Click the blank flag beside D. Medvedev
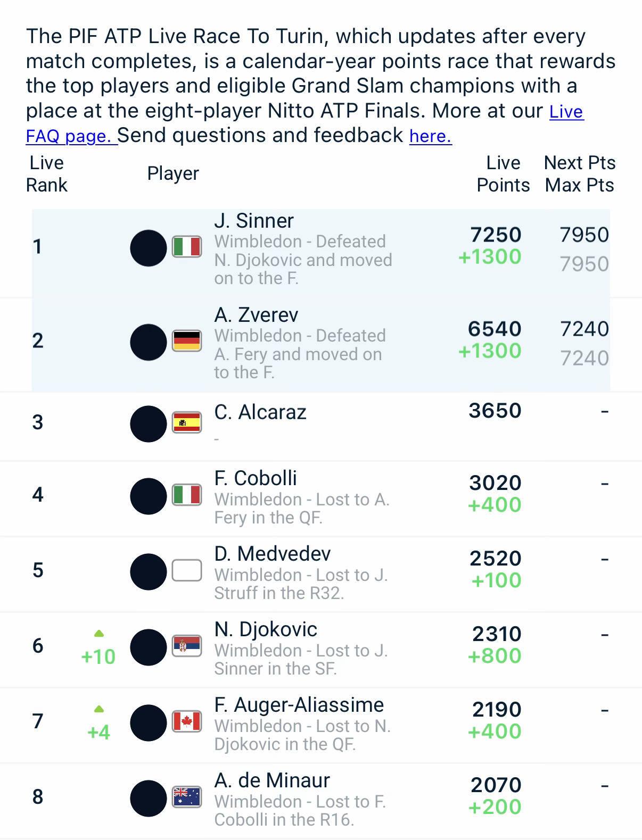This screenshot has width=642, height=840. tap(187, 571)
